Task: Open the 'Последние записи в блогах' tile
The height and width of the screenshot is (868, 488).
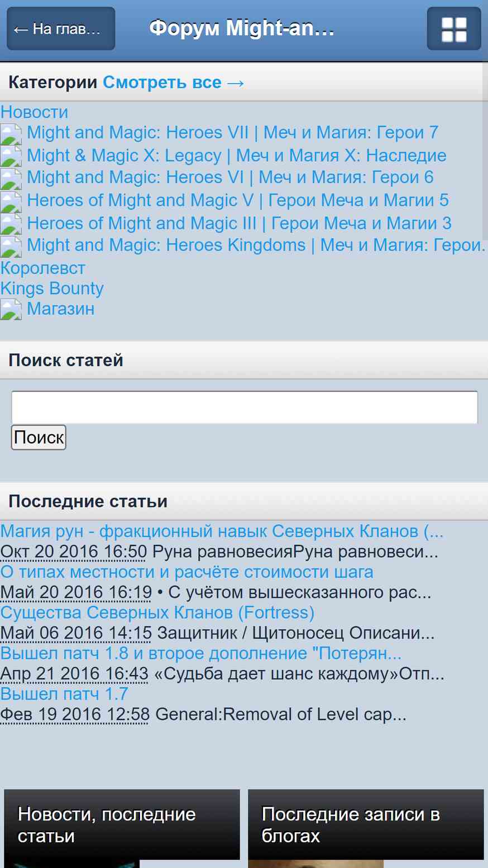Action: click(366, 825)
